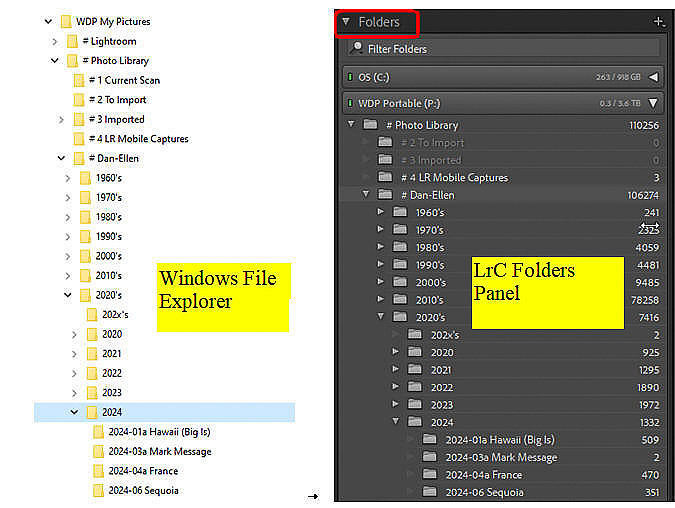
Task: Click 1970's folder icon in LrC panel
Action: [400, 229]
